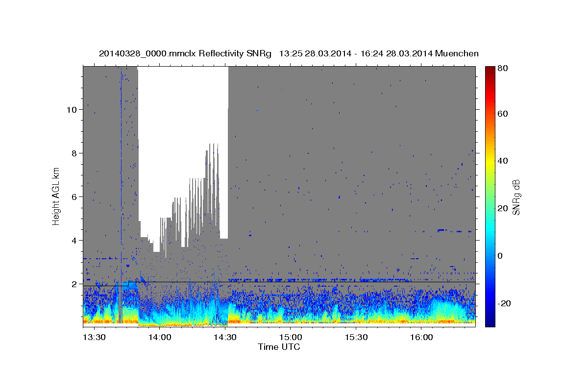Click the colorbar value 20
The width and height of the screenshot is (588, 392).
click(502, 208)
